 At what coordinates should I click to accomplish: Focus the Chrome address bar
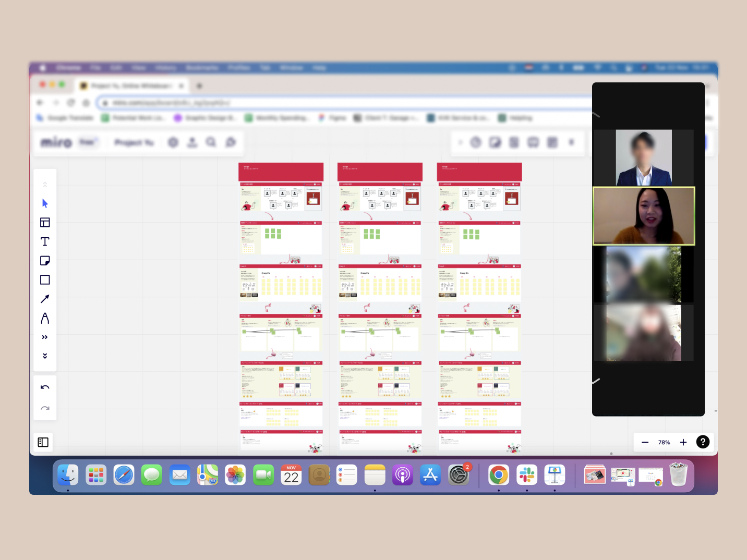pos(344,103)
